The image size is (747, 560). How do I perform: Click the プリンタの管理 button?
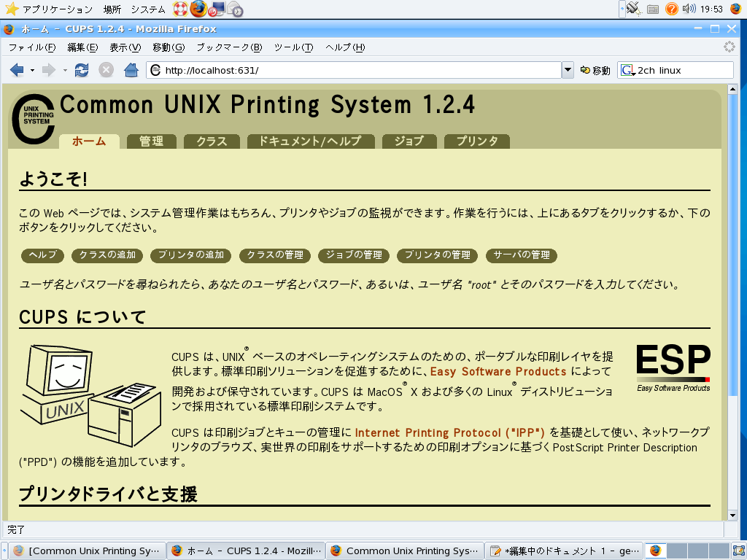pyautogui.click(x=438, y=255)
